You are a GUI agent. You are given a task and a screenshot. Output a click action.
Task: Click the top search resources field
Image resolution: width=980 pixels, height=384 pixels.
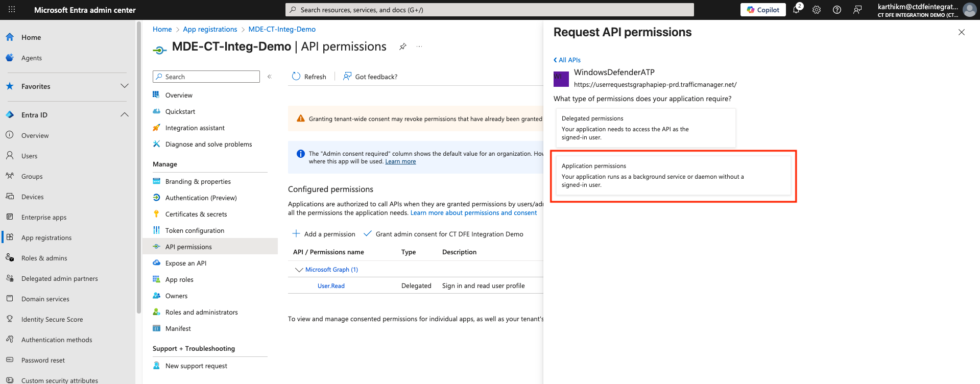(x=489, y=10)
